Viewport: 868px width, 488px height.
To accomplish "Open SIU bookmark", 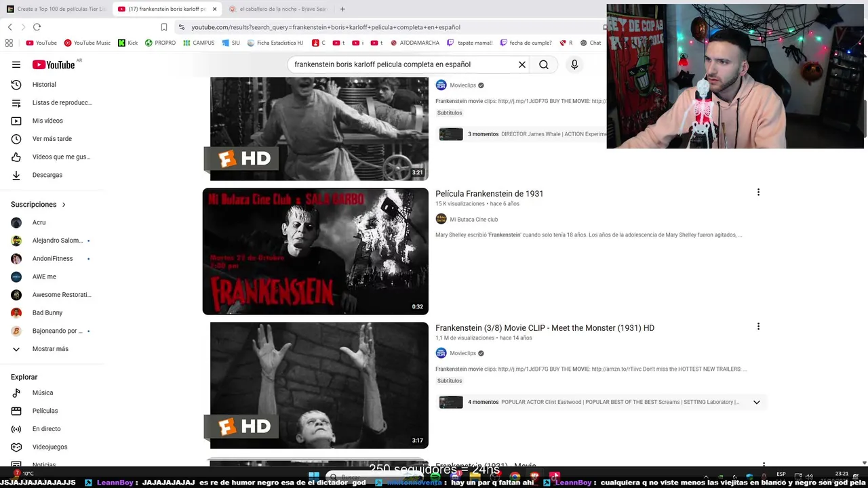I will pos(231,43).
